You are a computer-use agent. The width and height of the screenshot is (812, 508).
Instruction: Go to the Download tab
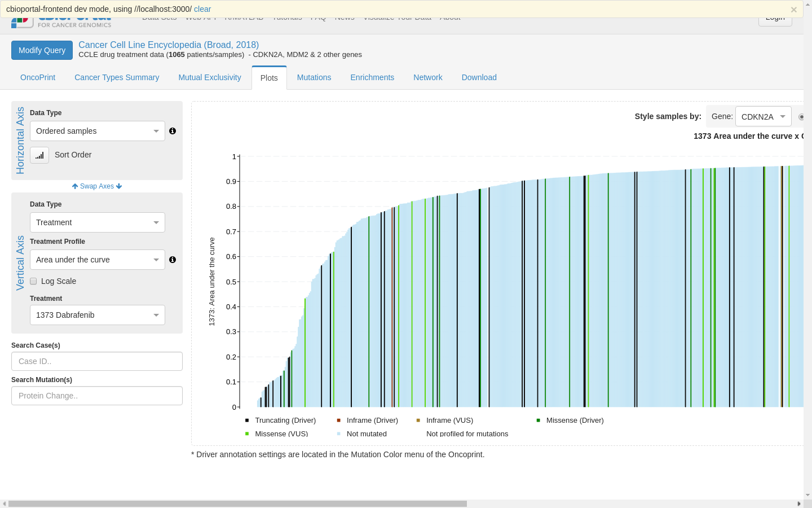pyautogui.click(x=479, y=77)
